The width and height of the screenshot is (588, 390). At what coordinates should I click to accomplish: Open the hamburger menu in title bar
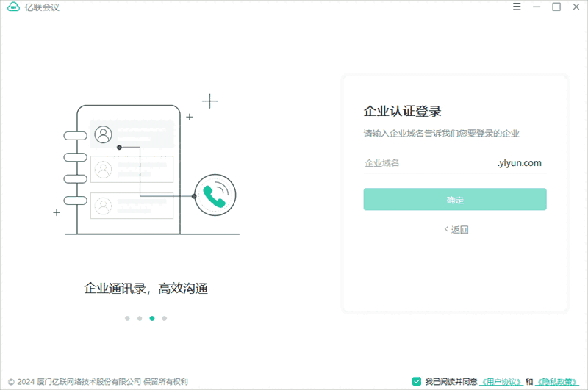coord(517,7)
